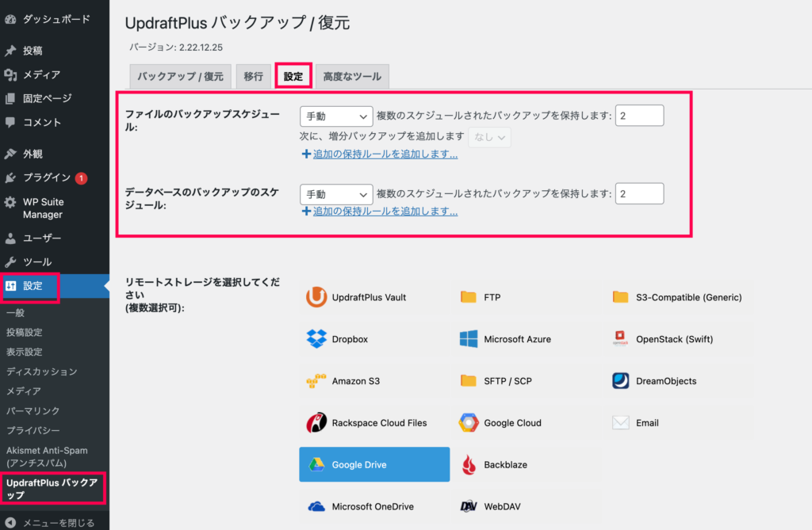
Task: Click file backup retention count field
Action: pyautogui.click(x=640, y=116)
